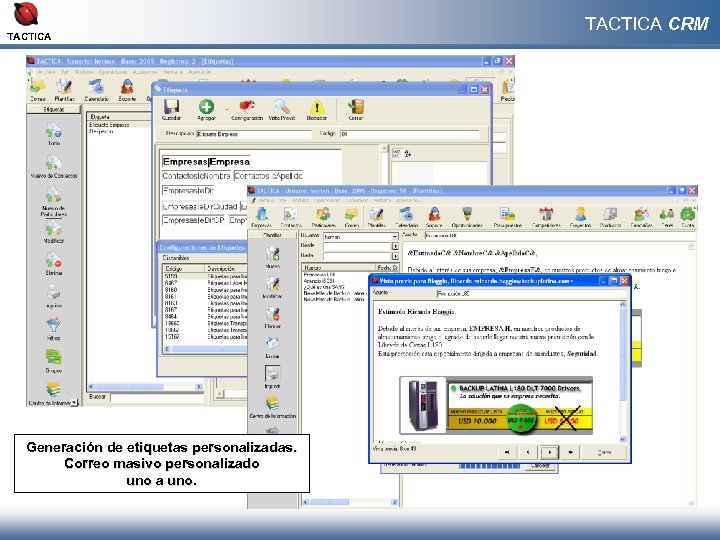Click Grupos icon in Etiquetas sidebar
The height and width of the screenshot is (540, 720).
coord(54,358)
